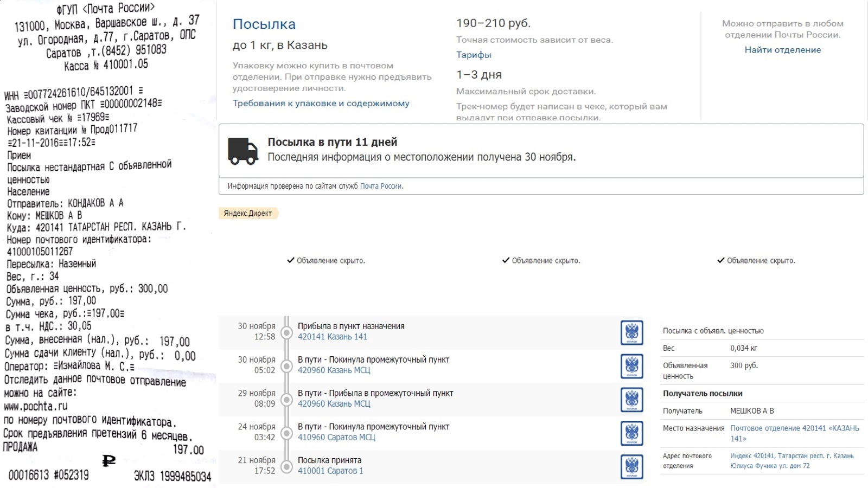Click the ruble symbol on the receipt
The image size is (868, 488).
click(x=108, y=461)
